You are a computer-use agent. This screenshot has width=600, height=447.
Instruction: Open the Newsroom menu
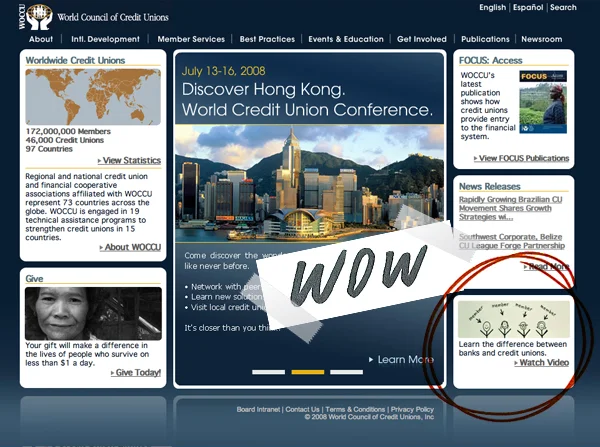pos(541,39)
